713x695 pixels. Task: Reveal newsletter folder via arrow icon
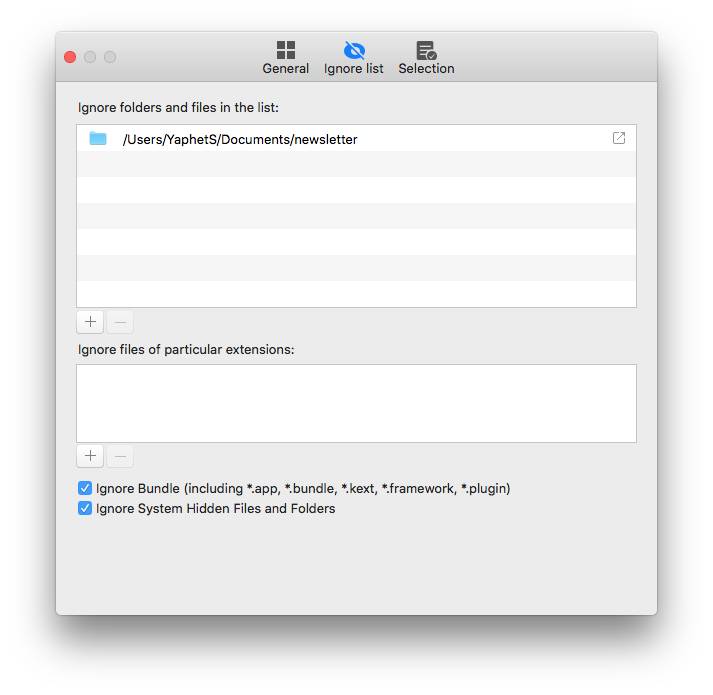click(x=619, y=138)
